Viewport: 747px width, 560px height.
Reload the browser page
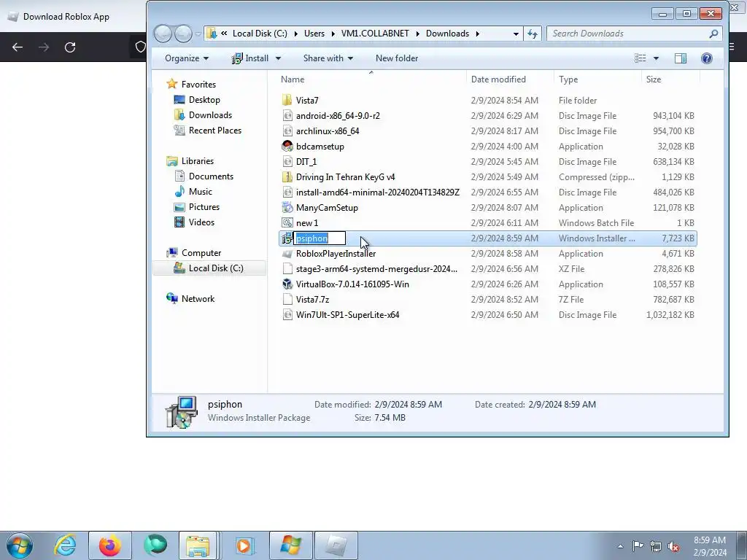pyautogui.click(x=70, y=47)
